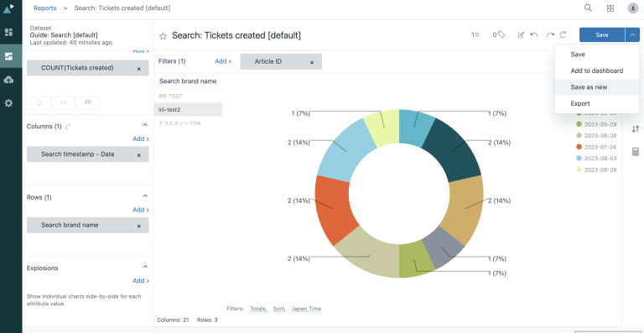Choose Save from the dropdown menu
644x333 pixels.
597,55
